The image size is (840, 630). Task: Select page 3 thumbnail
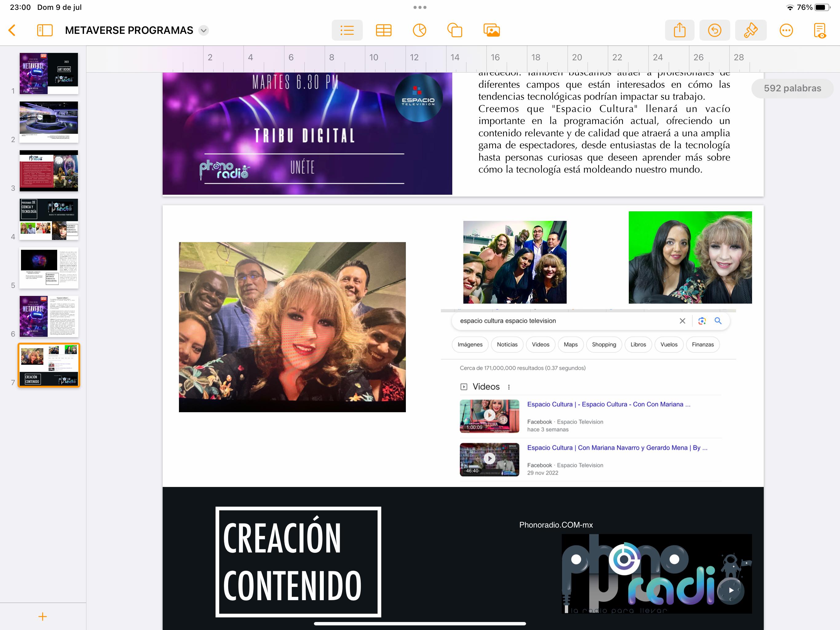pos(49,171)
